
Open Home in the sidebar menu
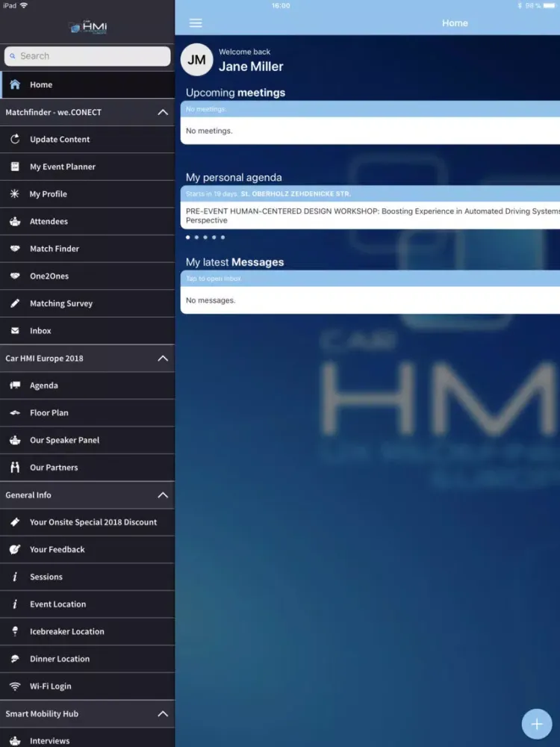tap(87, 84)
